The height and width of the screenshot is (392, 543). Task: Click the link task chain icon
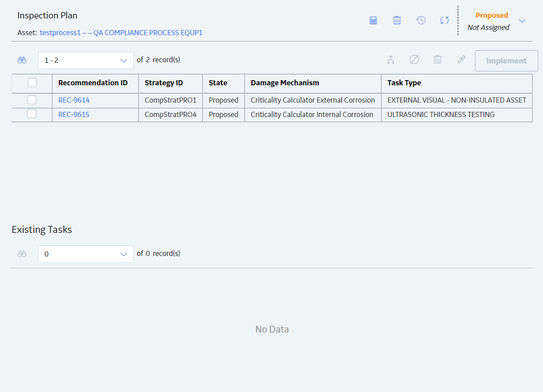tap(461, 59)
